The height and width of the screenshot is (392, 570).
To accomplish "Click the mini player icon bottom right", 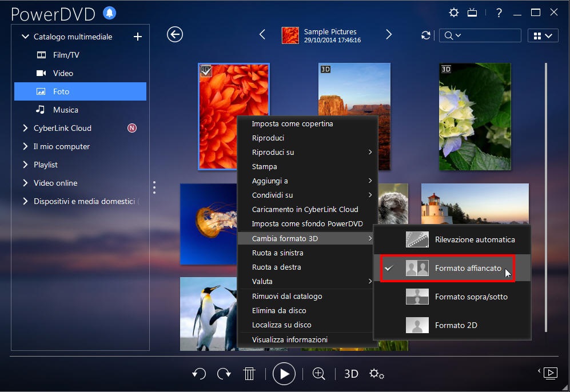I will click(x=550, y=373).
